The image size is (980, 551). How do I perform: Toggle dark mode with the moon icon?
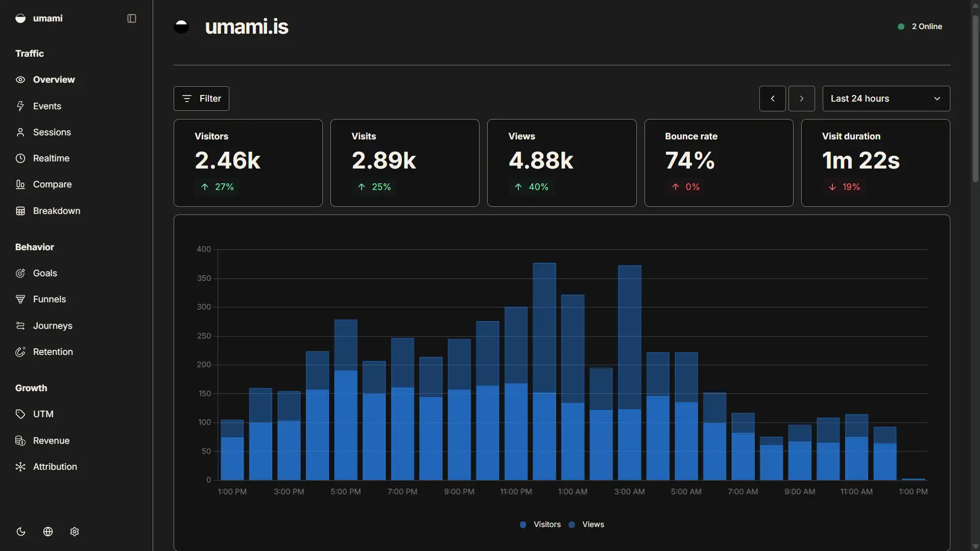pos(21,532)
